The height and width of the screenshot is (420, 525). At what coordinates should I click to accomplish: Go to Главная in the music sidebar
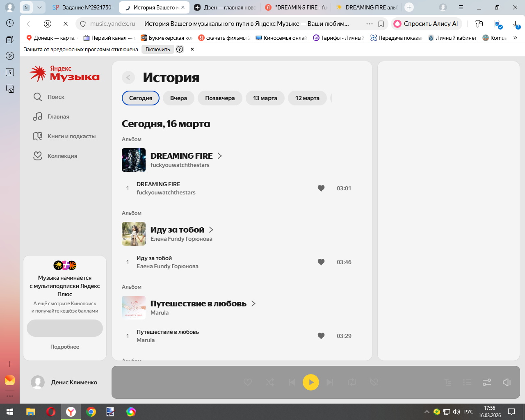point(51,116)
